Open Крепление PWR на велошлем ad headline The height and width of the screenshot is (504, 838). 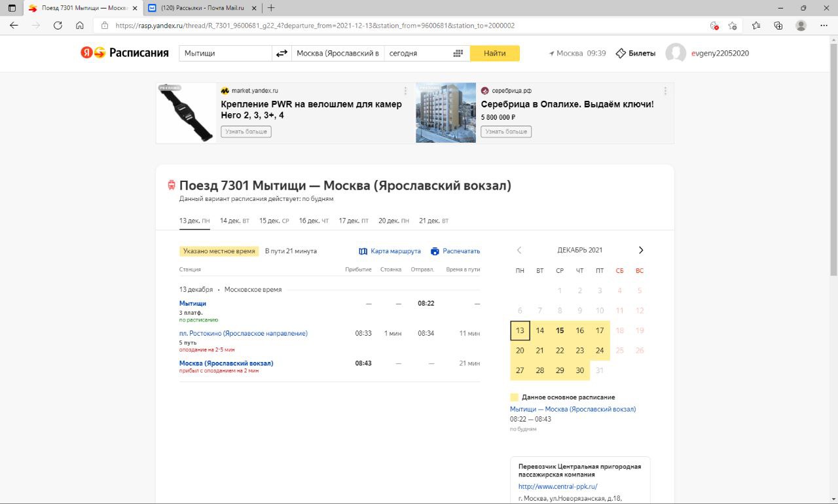(x=311, y=109)
